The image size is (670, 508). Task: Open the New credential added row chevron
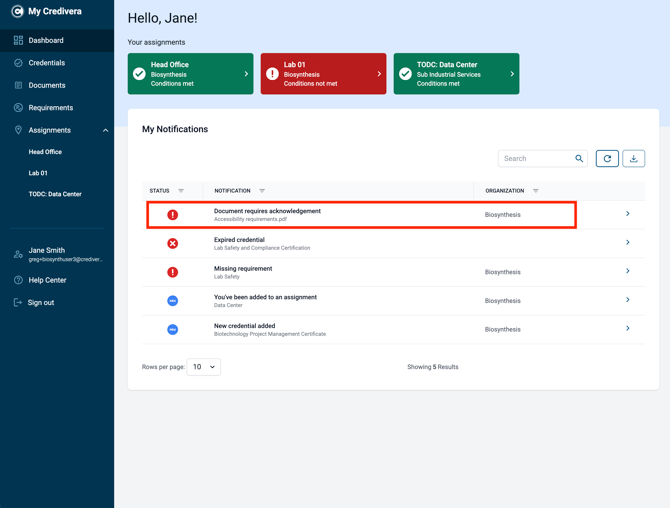coord(628,328)
